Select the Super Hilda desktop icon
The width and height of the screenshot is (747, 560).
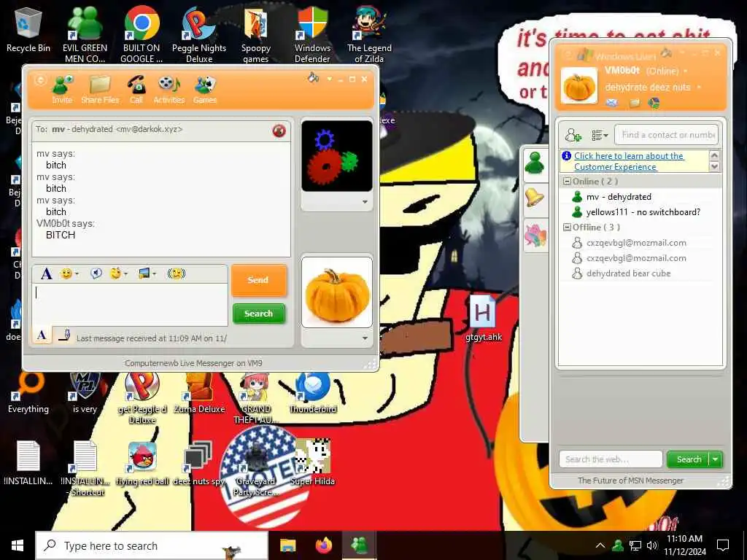tap(312, 462)
